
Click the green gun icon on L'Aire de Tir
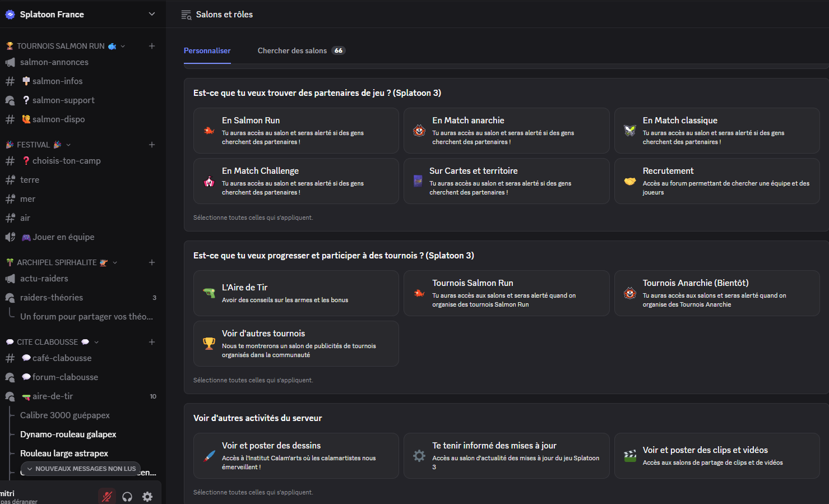point(209,293)
